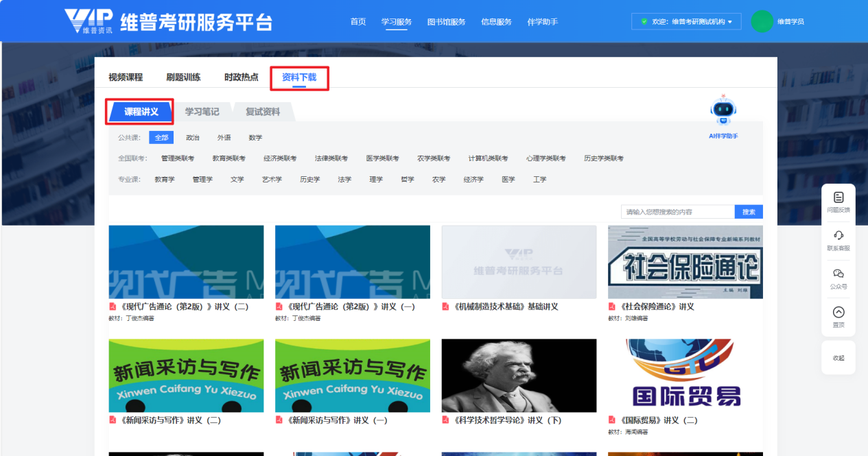Filter public courses by 政治

click(x=193, y=138)
